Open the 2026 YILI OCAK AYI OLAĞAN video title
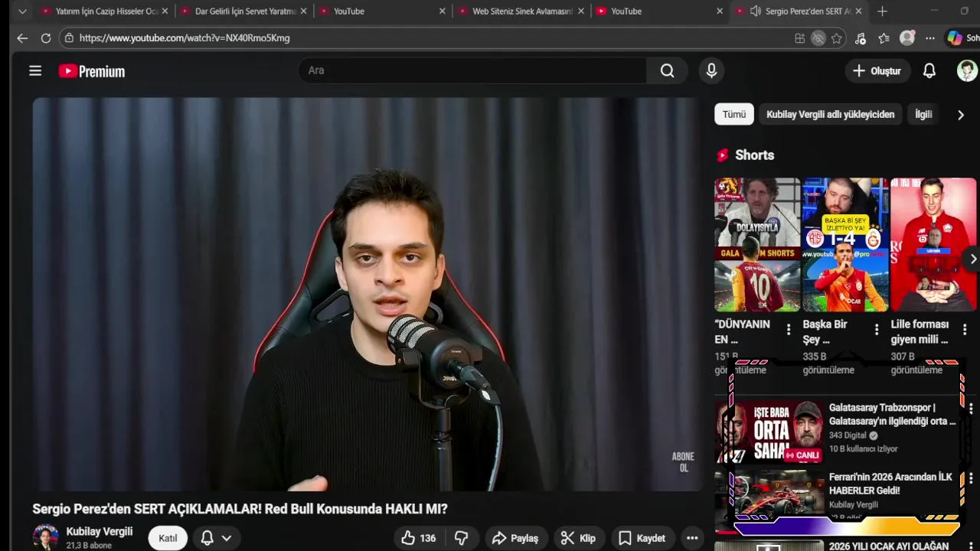980x551 pixels. click(889, 546)
